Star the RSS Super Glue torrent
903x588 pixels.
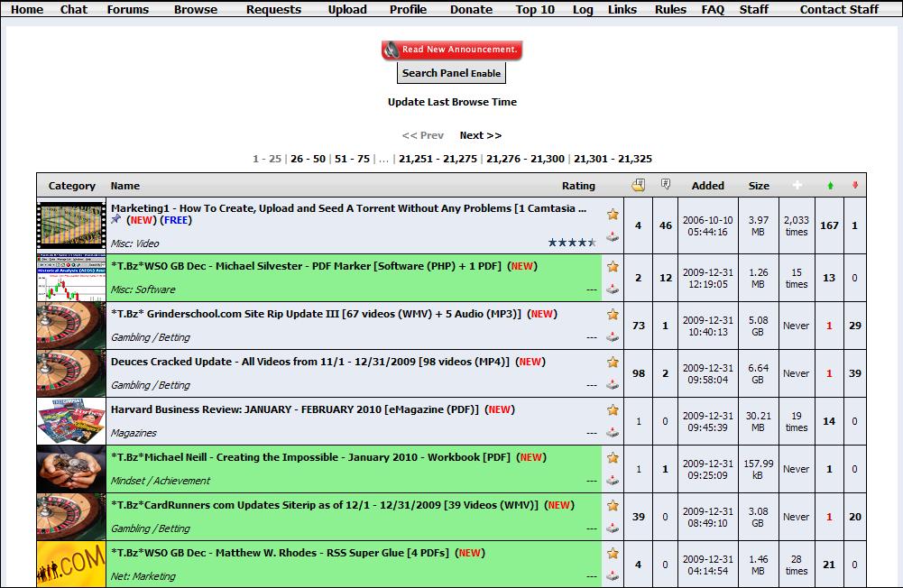tap(613, 554)
